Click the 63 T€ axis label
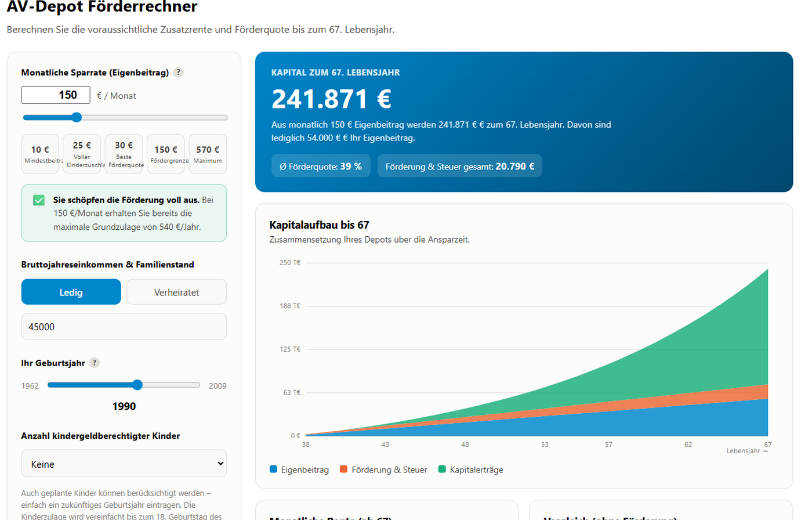 [x=292, y=393]
